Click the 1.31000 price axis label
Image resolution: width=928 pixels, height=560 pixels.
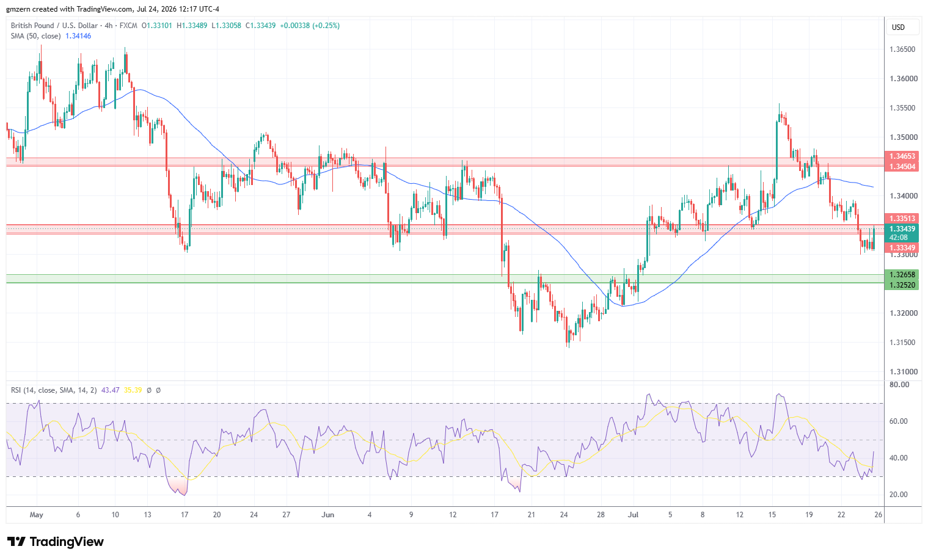902,372
